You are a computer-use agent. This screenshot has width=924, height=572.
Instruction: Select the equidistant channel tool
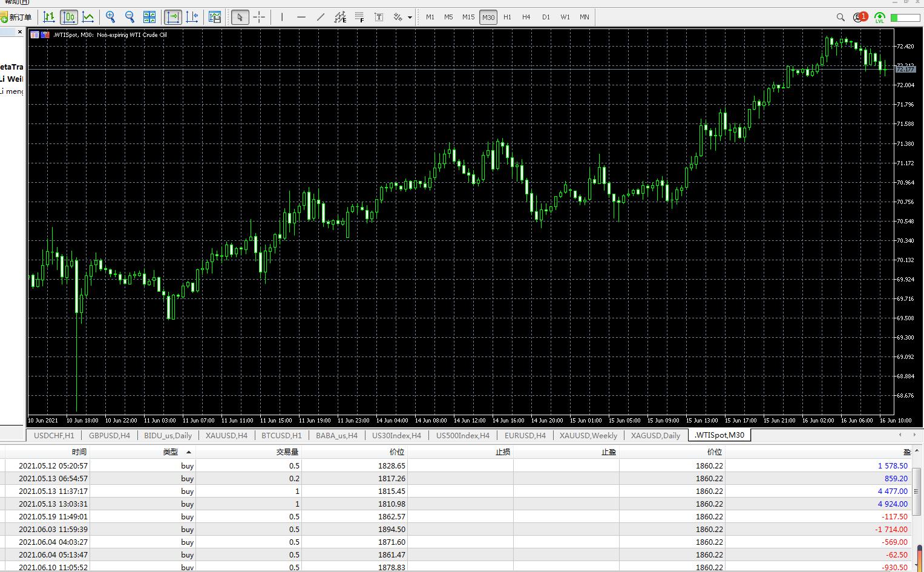pyautogui.click(x=340, y=17)
